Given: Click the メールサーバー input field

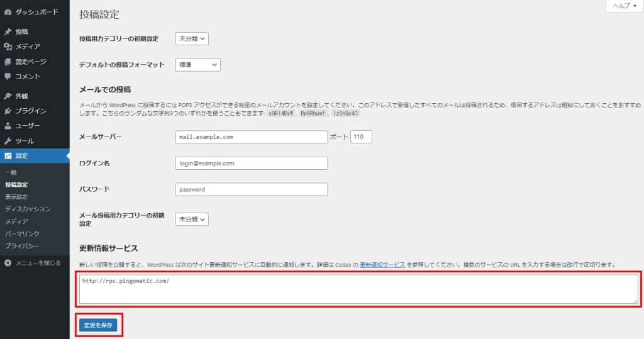Looking at the screenshot, I should coord(252,137).
